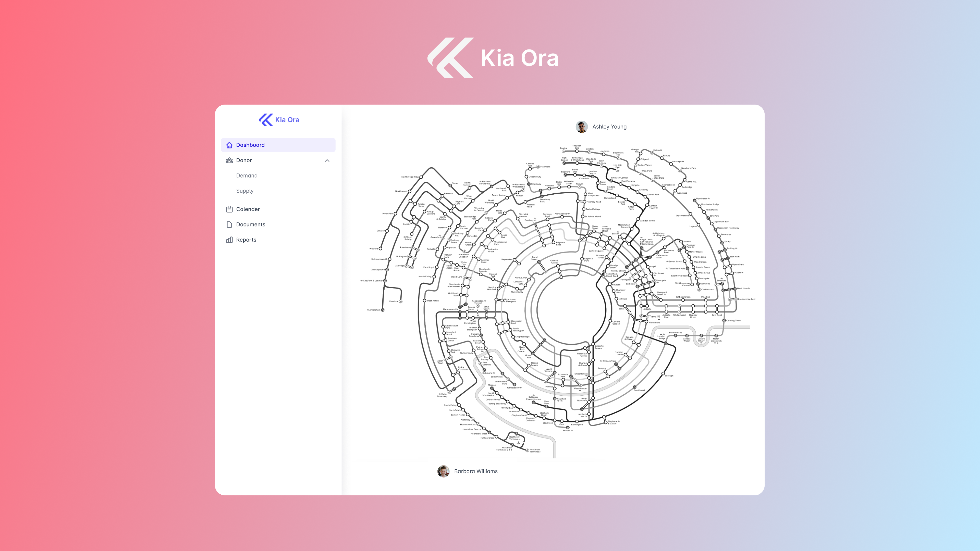Click the Calender icon in sidebar
The image size is (980, 551).
coord(229,209)
